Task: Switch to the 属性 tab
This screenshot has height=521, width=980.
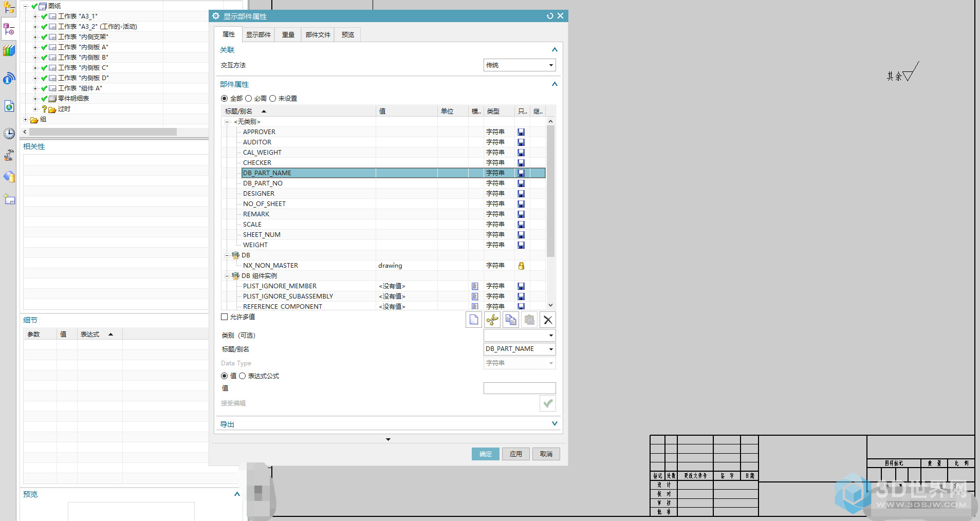Action: coord(229,34)
